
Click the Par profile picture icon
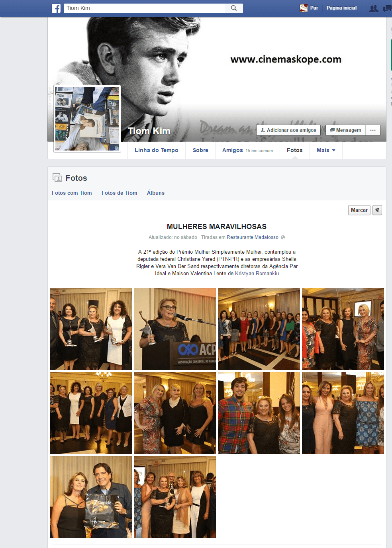pyautogui.click(x=304, y=8)
